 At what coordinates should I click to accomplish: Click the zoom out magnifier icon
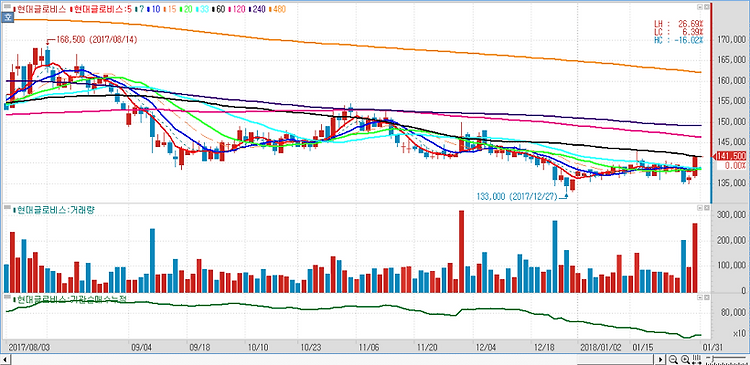click(x=673, y=359)
